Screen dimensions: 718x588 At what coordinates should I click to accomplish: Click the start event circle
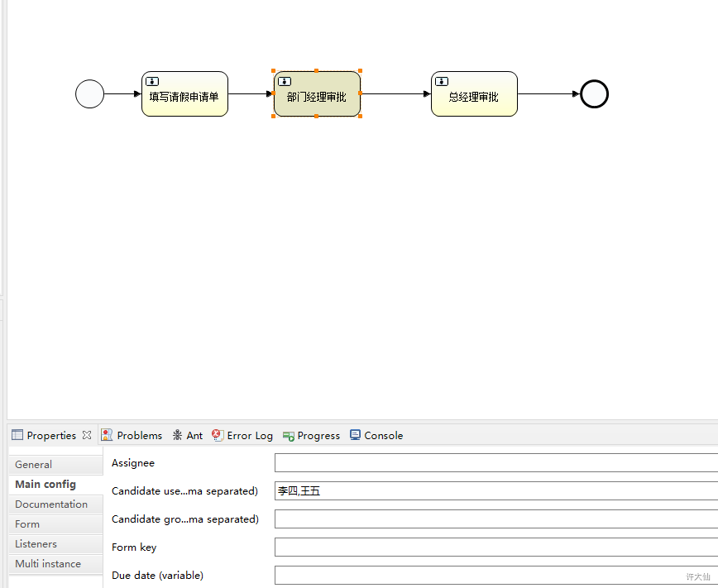89,94
